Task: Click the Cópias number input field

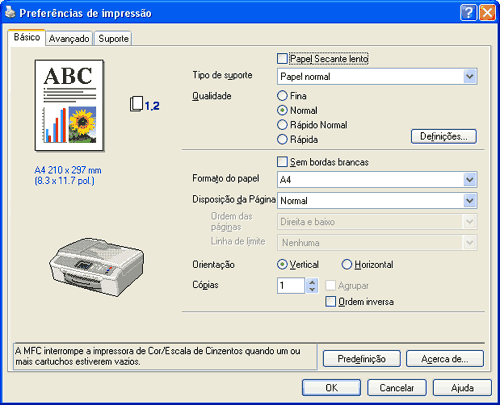Action: click(291, 286)
